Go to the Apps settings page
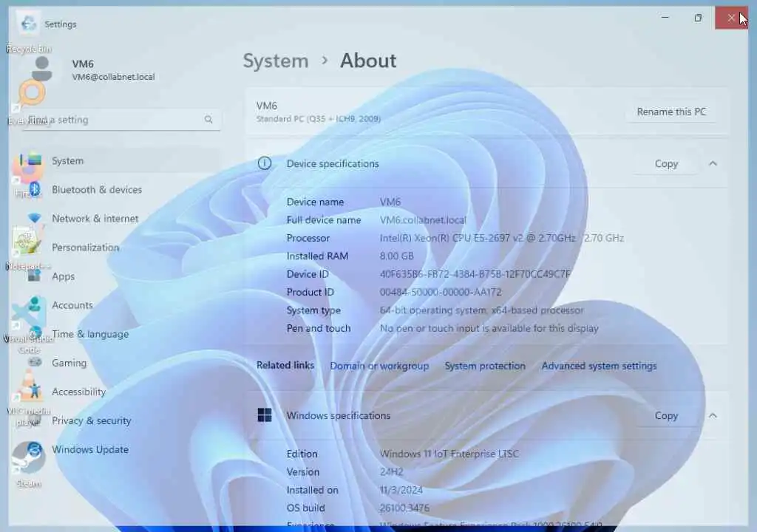Viewport: 757px width, 532px height. click(64, 276)
